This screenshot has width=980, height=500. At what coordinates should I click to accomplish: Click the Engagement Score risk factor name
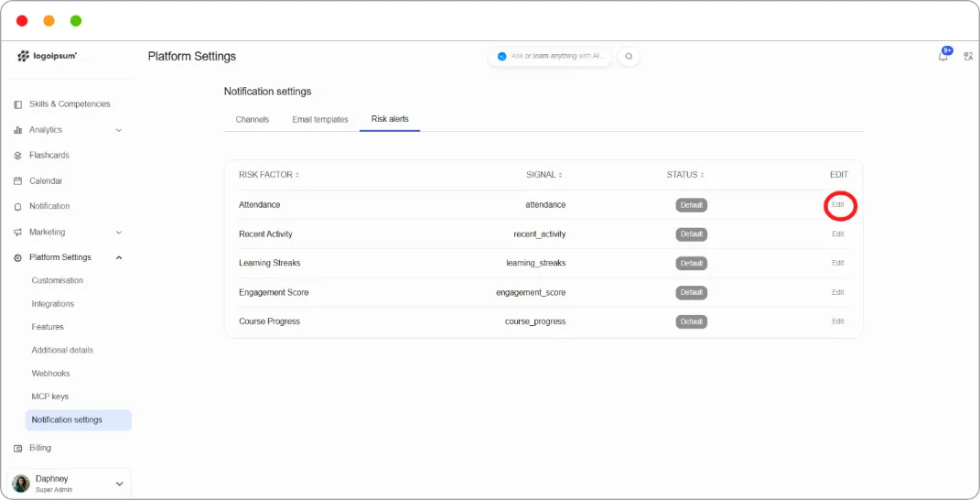274,292
